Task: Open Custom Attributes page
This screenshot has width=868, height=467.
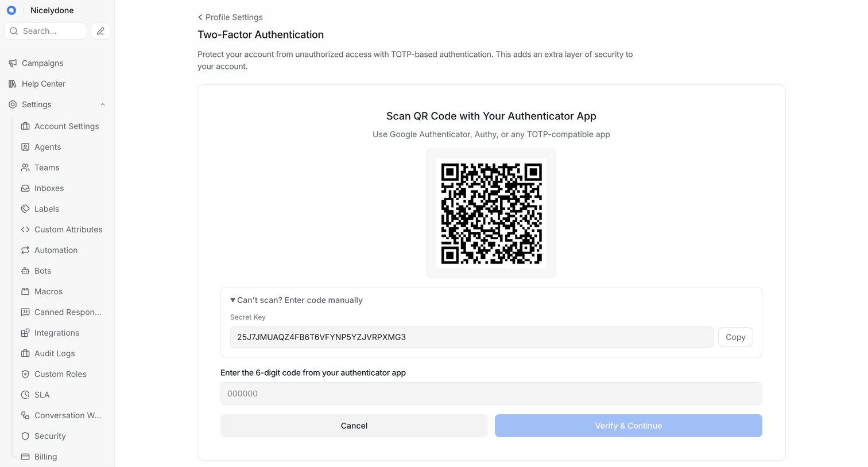Action: point(68,229)
